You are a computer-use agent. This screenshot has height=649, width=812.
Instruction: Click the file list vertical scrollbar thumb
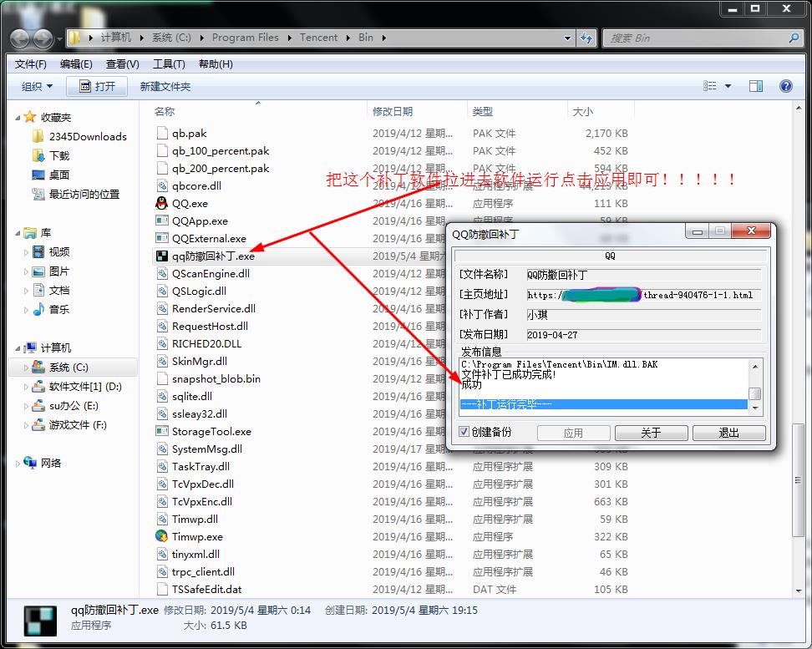[x=798, y=480]
